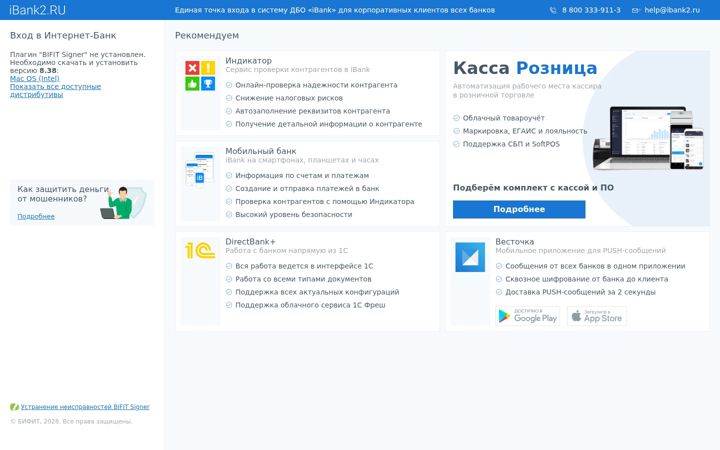Click the fraud protection man illustration
The width and height of the screenshot is (720, 450).
[123, 202]
